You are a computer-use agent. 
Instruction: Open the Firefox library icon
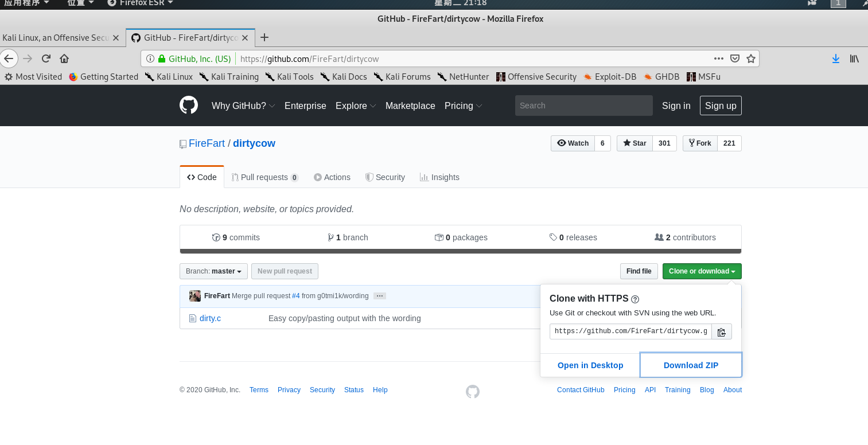[854, 58]
